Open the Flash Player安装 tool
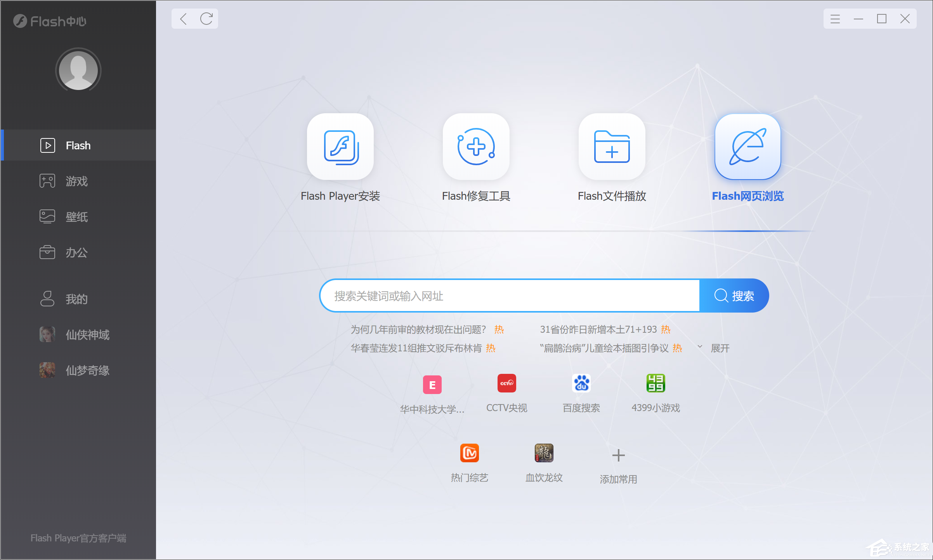Viewport: 933px width, 560px height. coord(340,147)
